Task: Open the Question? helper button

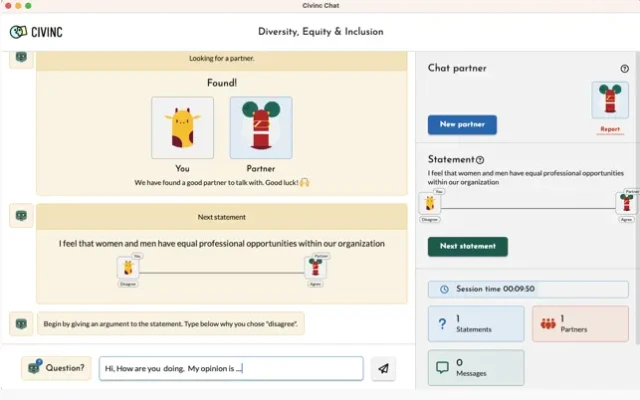Action: (56, 368)
